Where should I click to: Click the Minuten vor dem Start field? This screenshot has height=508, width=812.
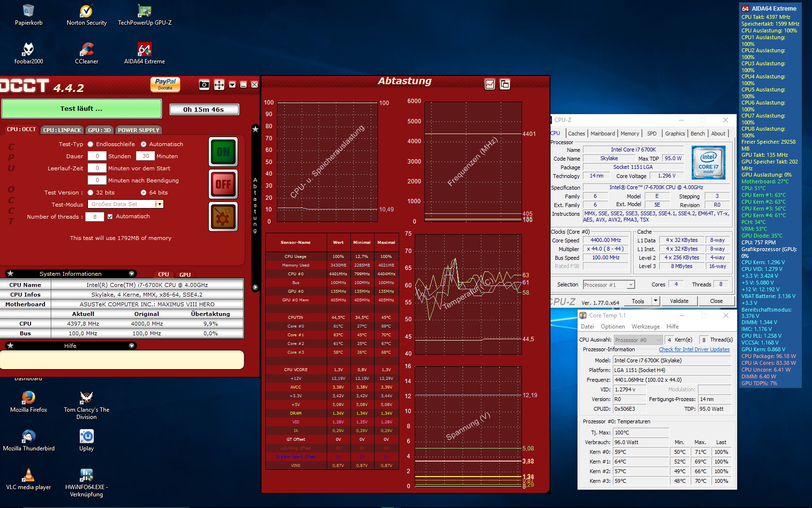tap(97, 168)
